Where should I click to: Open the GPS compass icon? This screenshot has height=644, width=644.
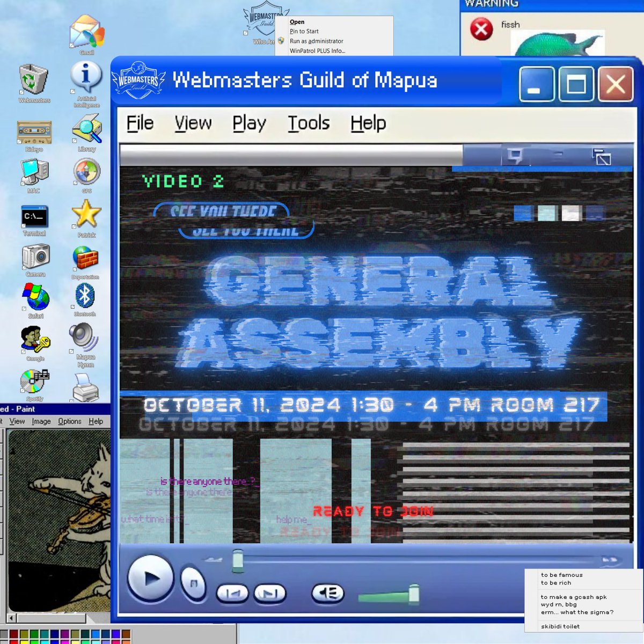coord(86,172)
